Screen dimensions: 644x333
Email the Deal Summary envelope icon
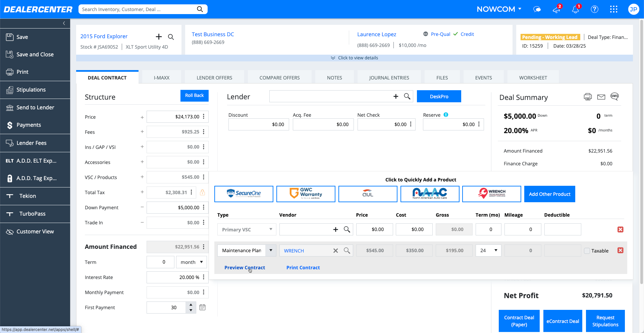pos(601,97)
